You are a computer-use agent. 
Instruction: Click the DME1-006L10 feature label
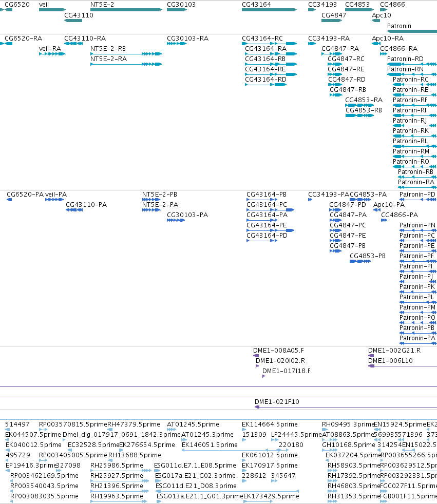pos(390,361)
